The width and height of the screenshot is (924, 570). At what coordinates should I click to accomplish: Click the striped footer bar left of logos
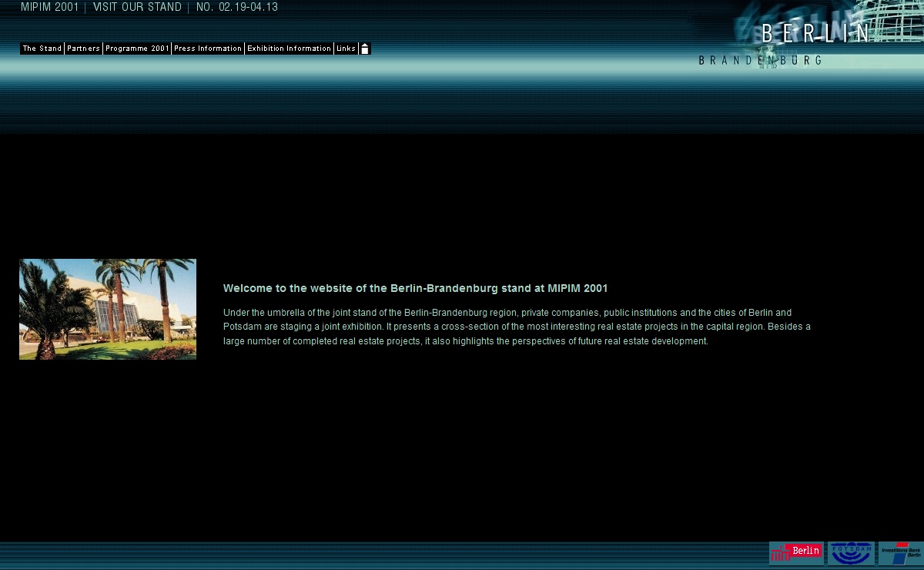385,555
